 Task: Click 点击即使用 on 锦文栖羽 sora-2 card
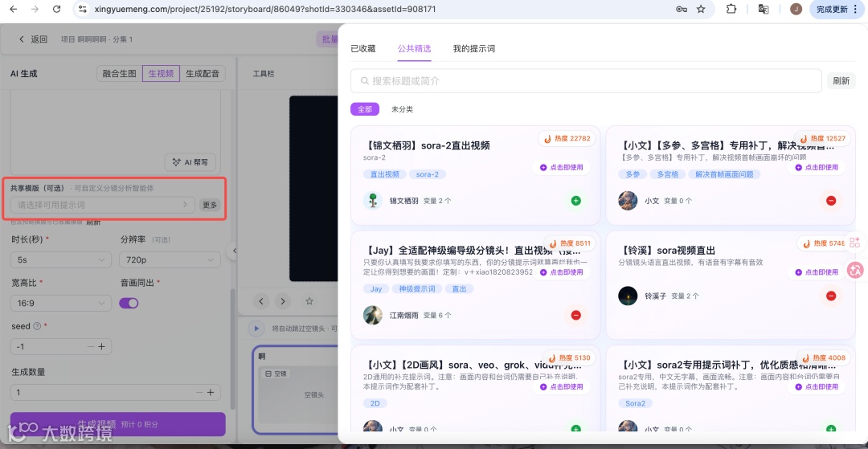coord(561,168)
